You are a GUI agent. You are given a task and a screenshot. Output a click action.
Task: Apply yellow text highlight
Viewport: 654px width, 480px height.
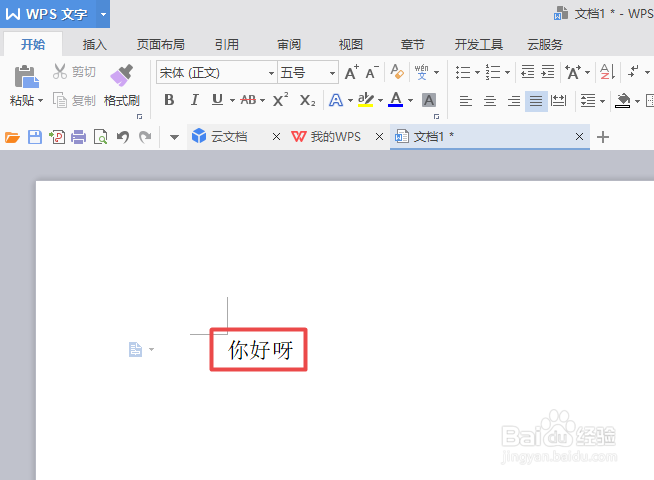(366, 100)
